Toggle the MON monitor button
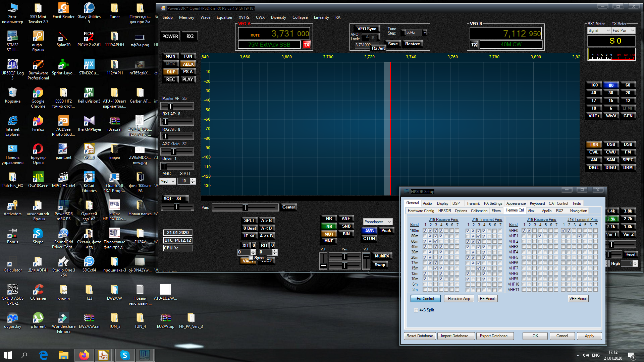The image size is (644, 362). [x=170, y=56]
